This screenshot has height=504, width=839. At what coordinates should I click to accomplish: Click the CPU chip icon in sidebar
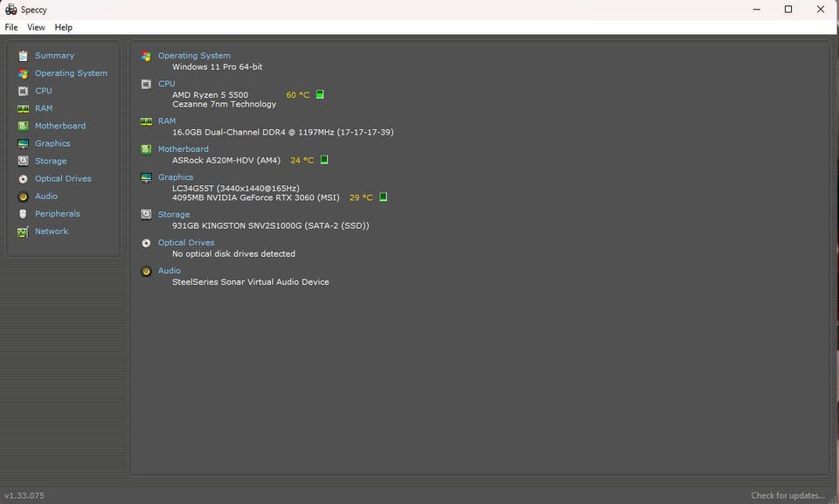23,91
